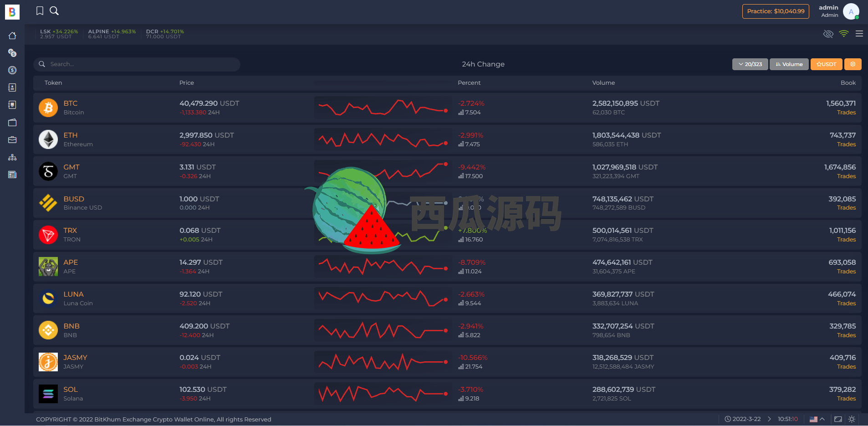Screen dimensions: 868x426
Task: Click the APE coin logo
Action: tap(48, 267)
